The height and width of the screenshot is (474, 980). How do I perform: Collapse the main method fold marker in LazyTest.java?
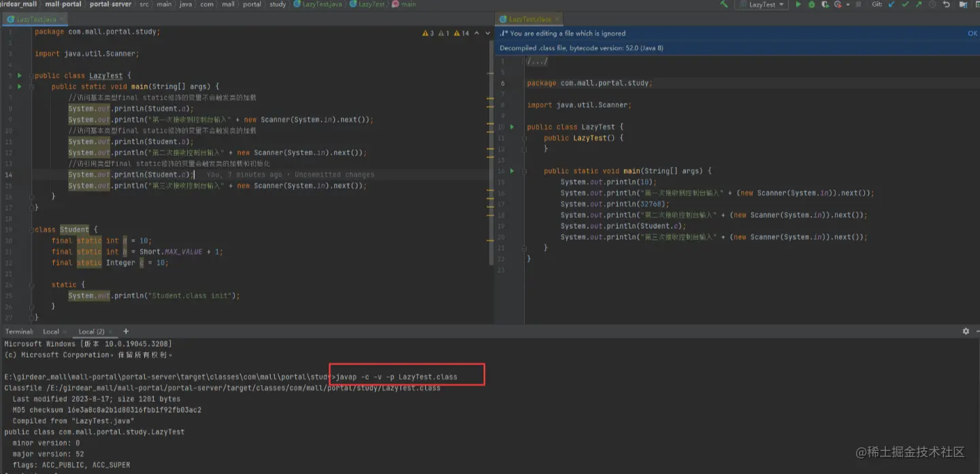pyautogui.click(x=31, y=86)
